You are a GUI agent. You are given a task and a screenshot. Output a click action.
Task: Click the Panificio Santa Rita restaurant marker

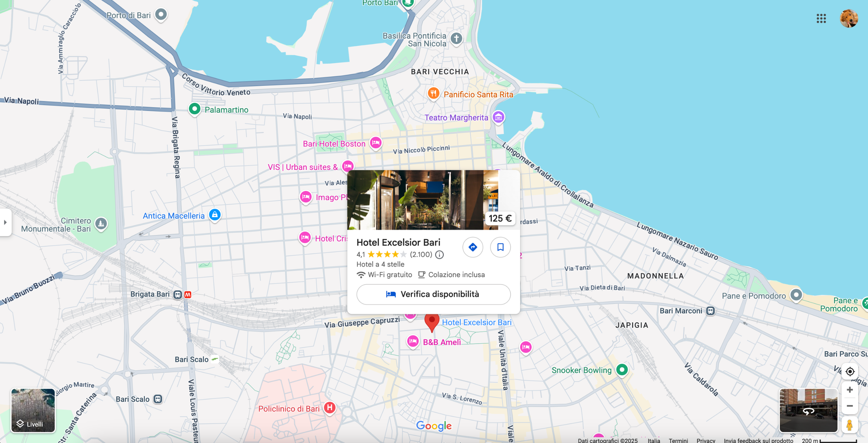tap(433, 93)
